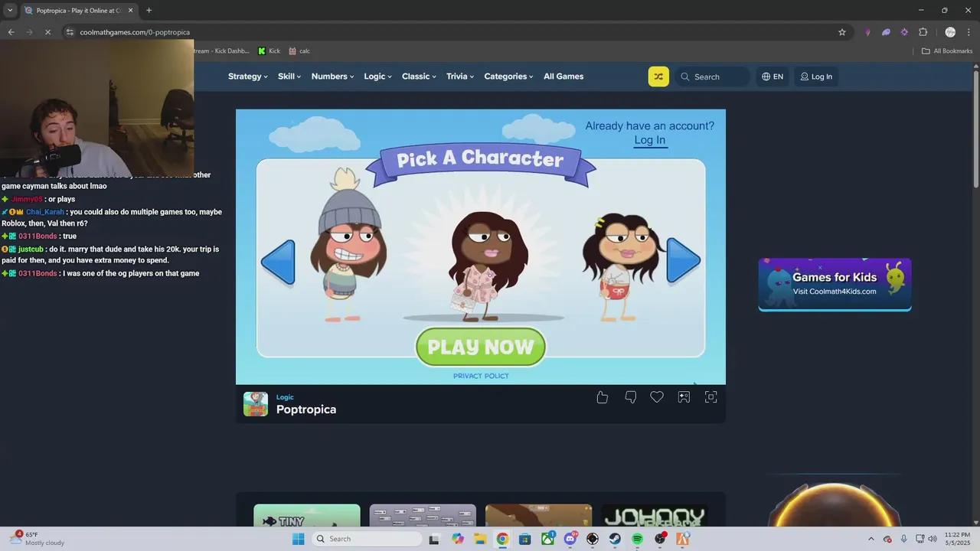Open Xbox app from the taskbar

547,539
